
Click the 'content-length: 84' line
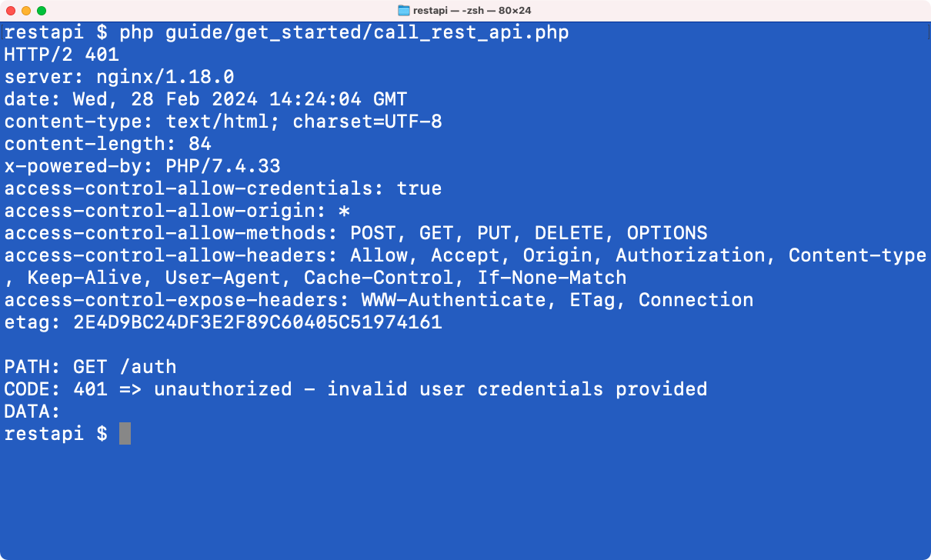(x=108, y=145)
